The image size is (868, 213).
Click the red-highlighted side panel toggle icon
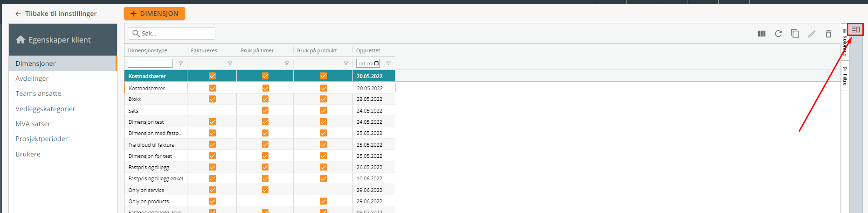(x=855, y=29)
